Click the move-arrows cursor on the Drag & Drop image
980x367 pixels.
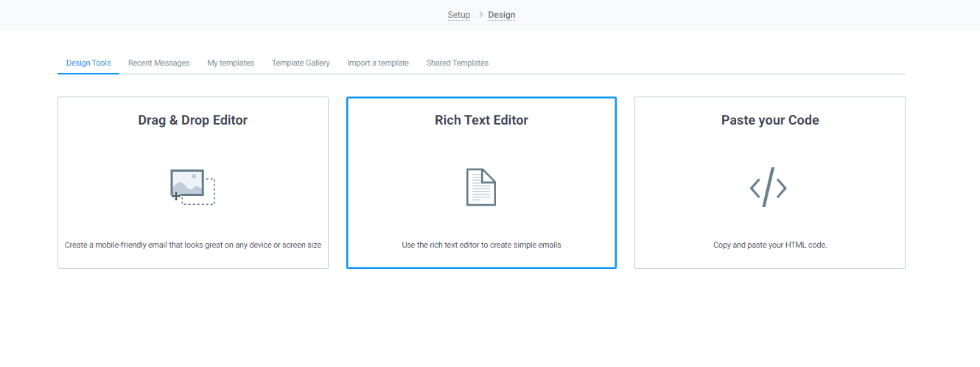coord(176,196)
